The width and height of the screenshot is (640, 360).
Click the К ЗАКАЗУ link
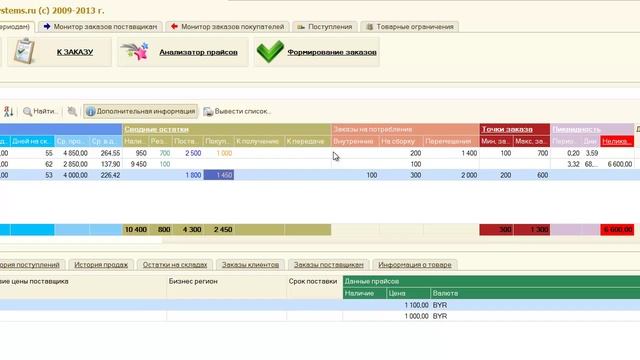click(75, 52)
